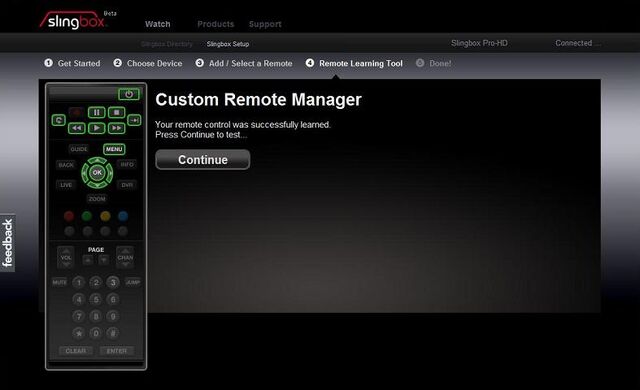Click the volume down arrow below VOL
The width and height of the screenshot is (640, 390).
[x=66, y=265]
